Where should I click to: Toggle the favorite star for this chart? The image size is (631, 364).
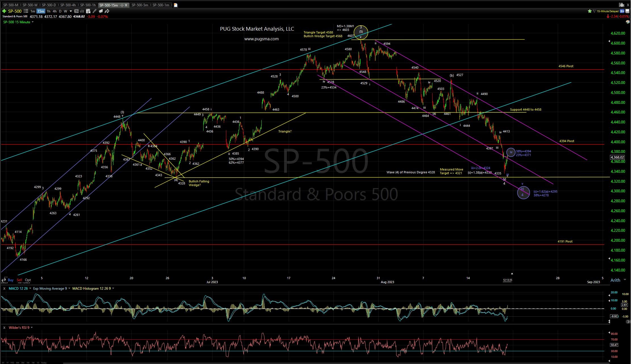coord(590,11)
